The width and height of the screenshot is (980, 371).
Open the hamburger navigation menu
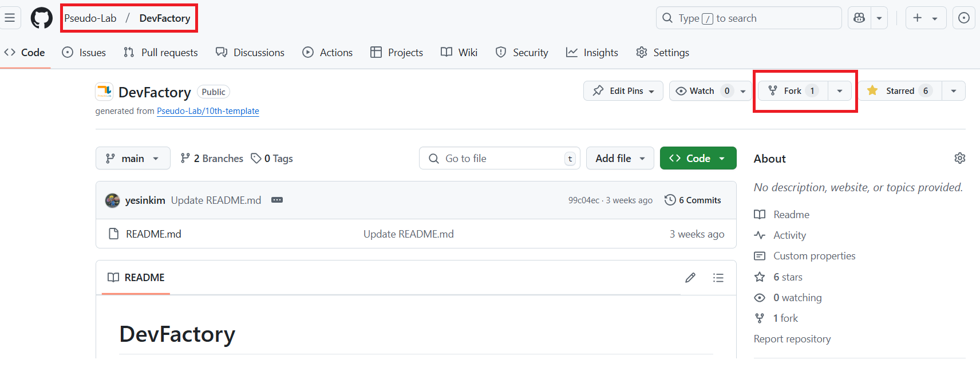10,18
